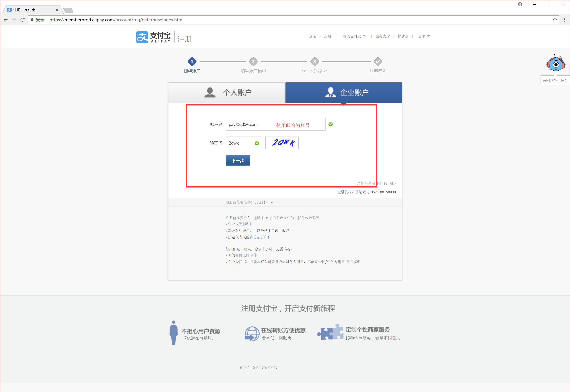Open the 港澳台及海外企业注册 link
This screenshot has width=570, height=392.
coord(376,183)
